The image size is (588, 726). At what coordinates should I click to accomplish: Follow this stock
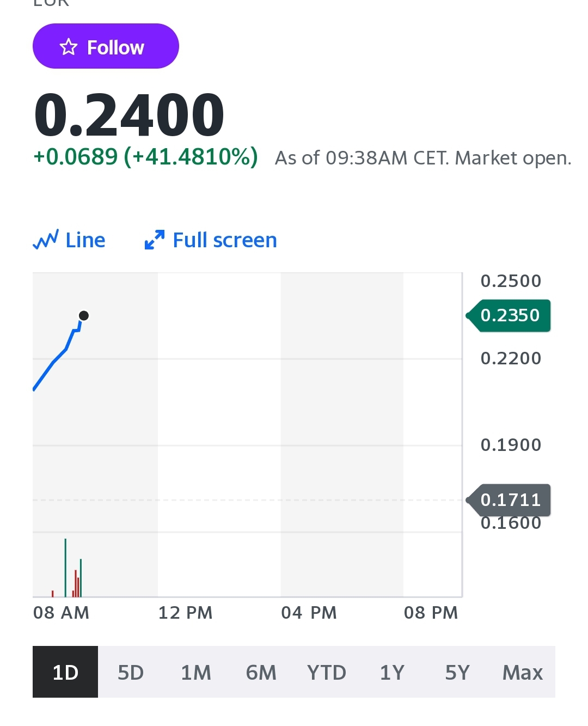106,46
